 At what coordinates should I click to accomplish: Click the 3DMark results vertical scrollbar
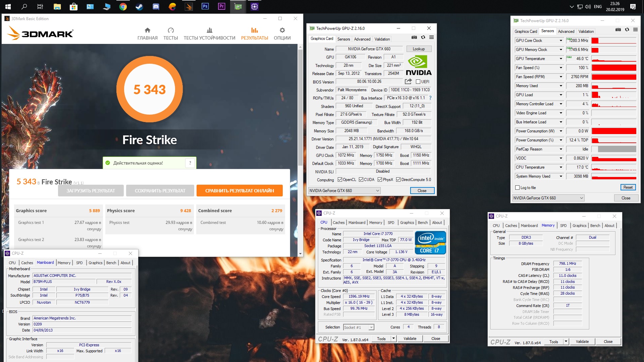300,107
